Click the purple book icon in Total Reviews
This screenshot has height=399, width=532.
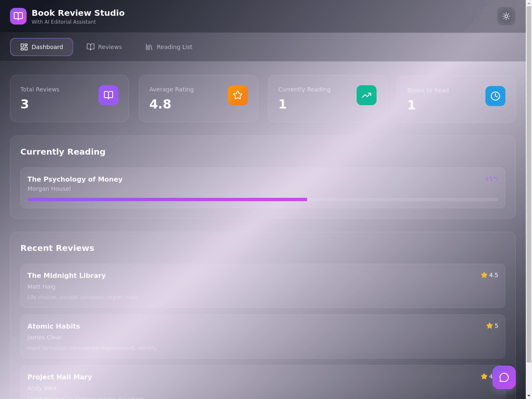(108, 95)
